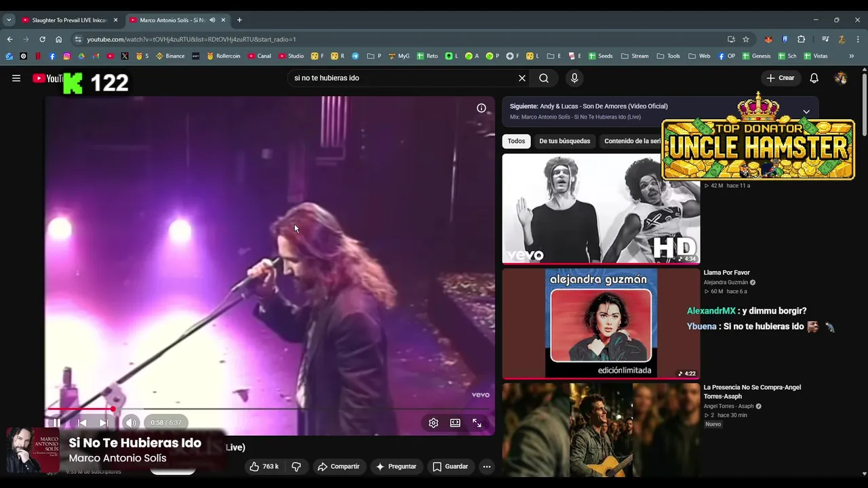Open the tab search dropdown arrow
The width and height of the screenshot is (868, 488).
(9, 20)
